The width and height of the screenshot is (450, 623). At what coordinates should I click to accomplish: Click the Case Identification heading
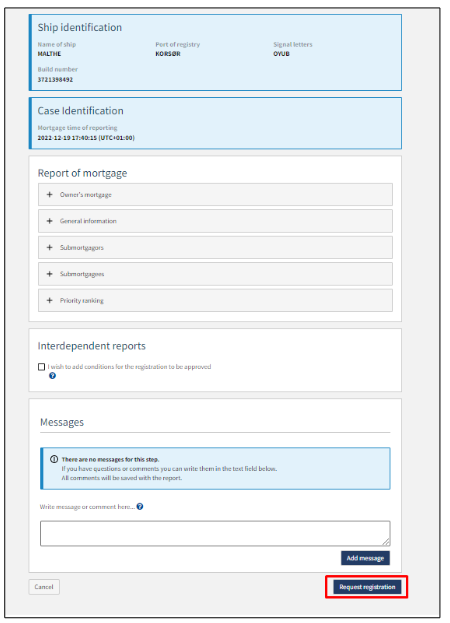(81, 110)
